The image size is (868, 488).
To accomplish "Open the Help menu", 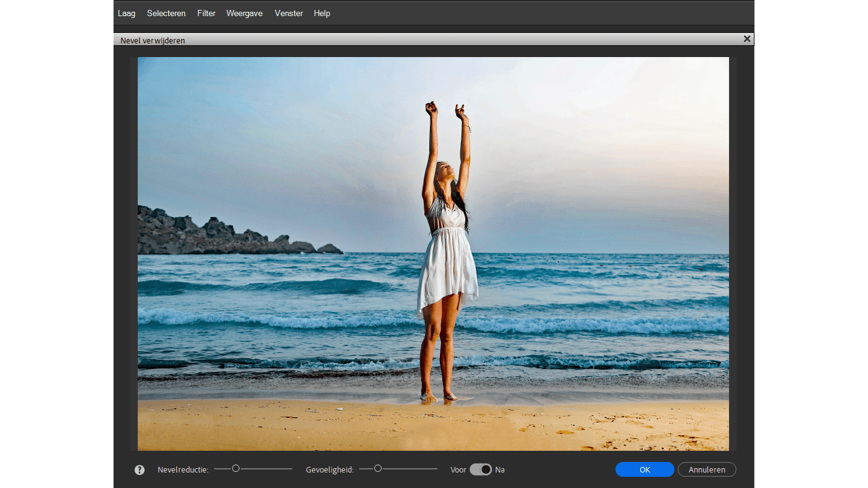I will pos(322,13).
